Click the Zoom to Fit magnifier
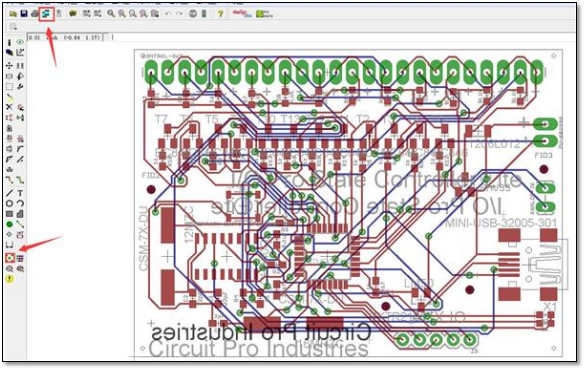Image resolution: width=585 pixels, height=370 pixels. [111, 14]
